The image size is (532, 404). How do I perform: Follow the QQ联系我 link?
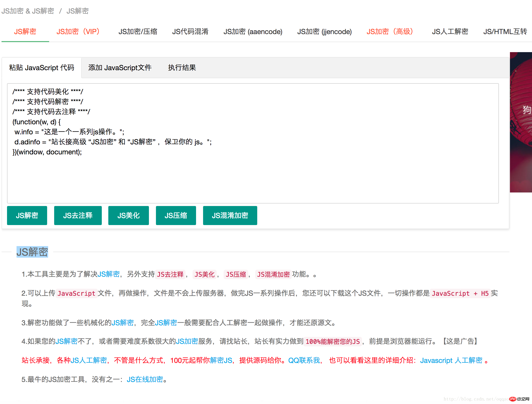click(x=304, y=360)
